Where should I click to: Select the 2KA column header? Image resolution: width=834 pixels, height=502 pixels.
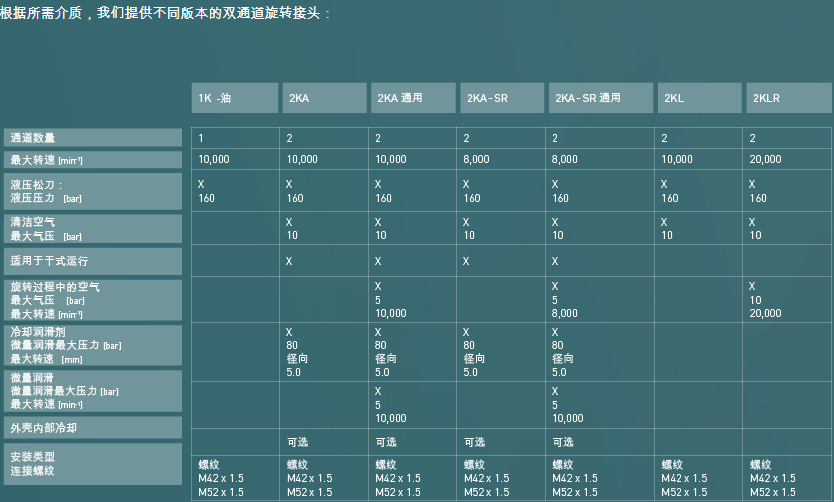coord(324,98)
